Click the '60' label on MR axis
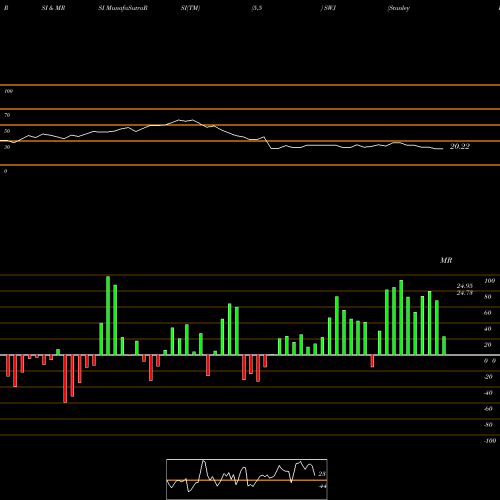The image size is (500, 500). [487, 313]
